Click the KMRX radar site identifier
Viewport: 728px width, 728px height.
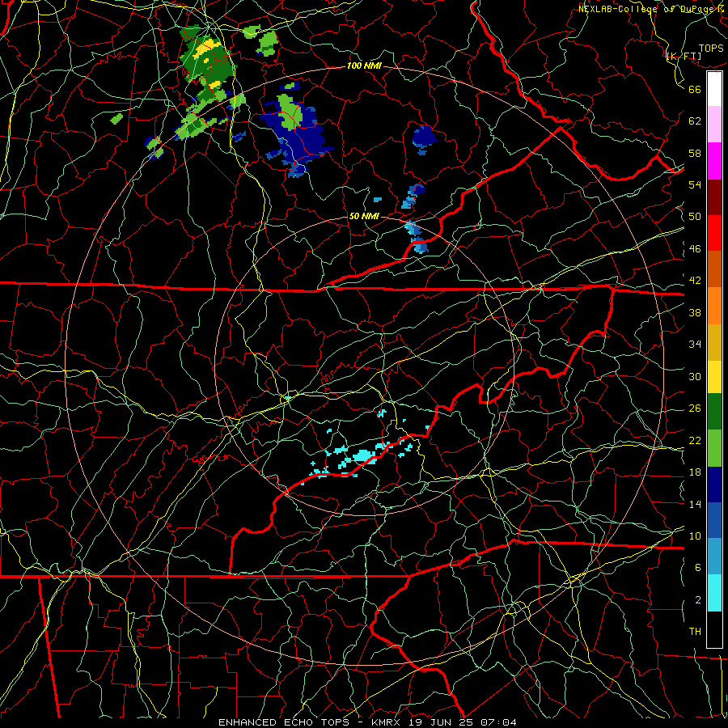(x=387, y=722)
